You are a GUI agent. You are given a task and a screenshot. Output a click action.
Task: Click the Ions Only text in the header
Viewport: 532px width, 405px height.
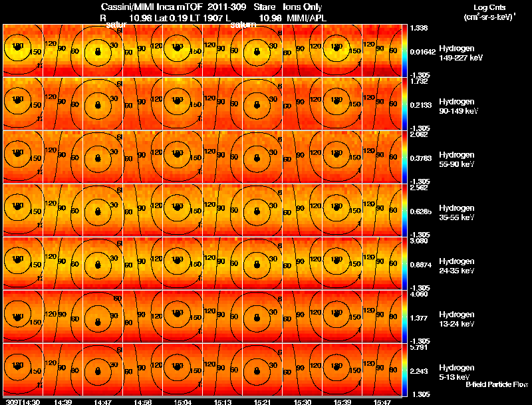[302, 7]
